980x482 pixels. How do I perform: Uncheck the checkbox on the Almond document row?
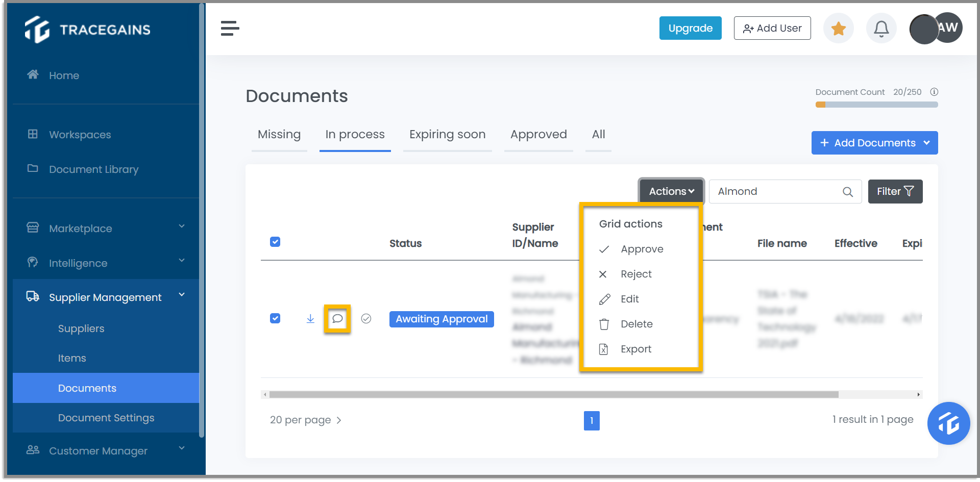(x=275, y=318)
